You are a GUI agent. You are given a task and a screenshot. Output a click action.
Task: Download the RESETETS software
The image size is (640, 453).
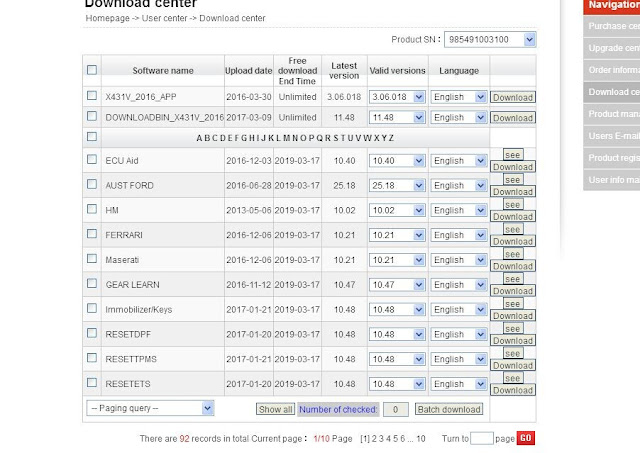click(x=513, y=390)
